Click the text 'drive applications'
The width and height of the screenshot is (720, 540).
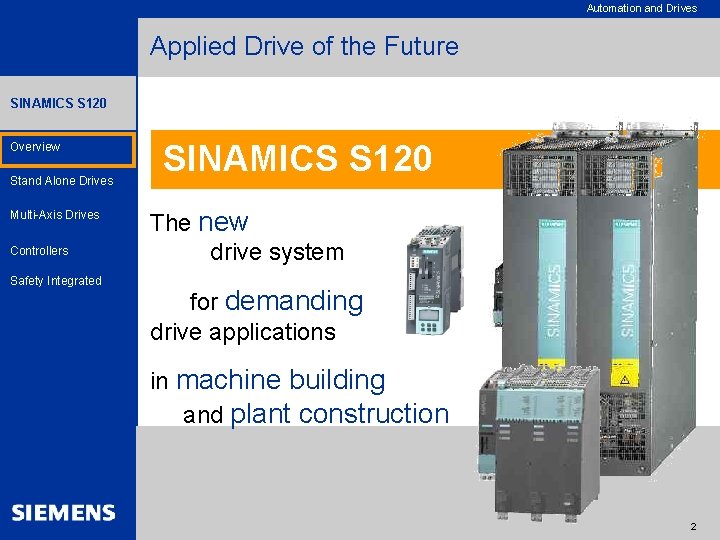[x=243, y=332]
